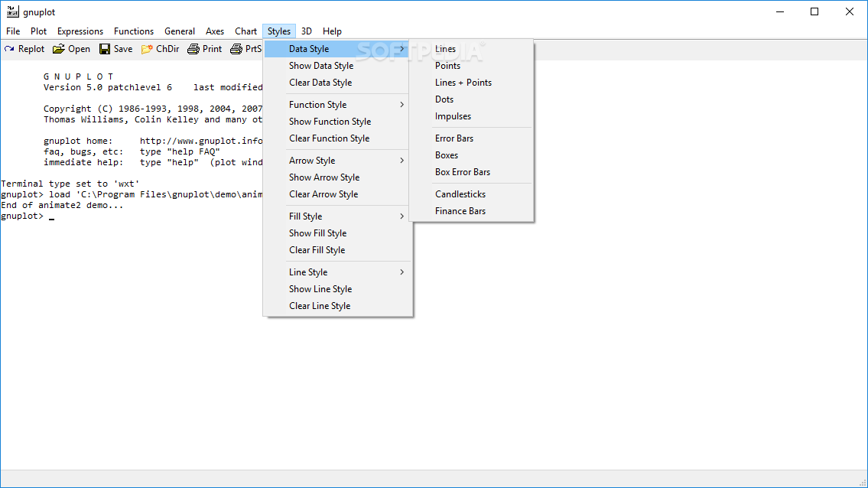Select Error Bars data style

[x=472, y=138]
